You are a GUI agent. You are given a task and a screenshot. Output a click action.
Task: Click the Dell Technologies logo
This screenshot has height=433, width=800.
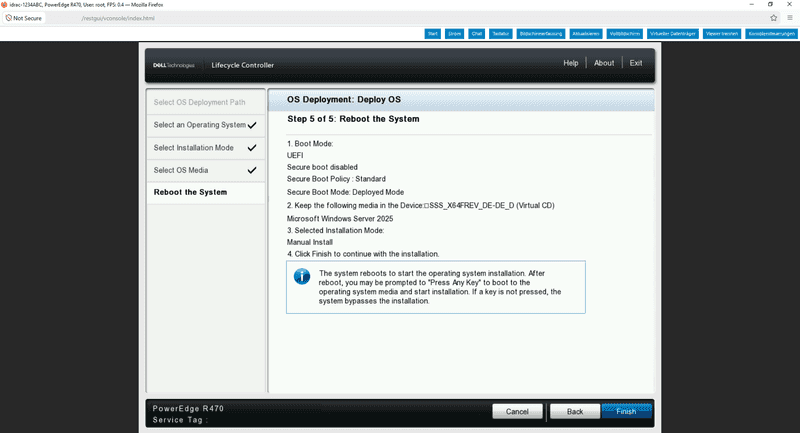(173, 65)
